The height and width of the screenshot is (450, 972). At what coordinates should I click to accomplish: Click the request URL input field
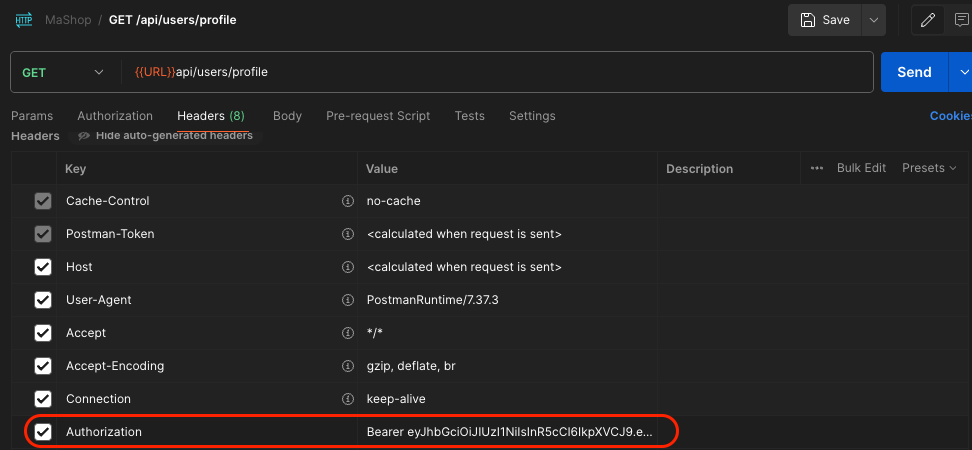coord(498,72)
